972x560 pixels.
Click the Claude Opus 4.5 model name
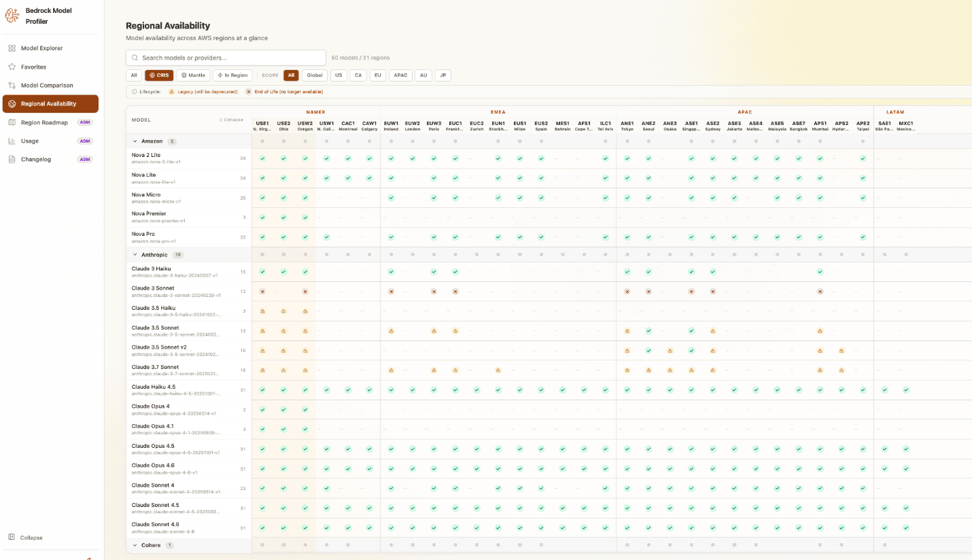(153, 446)
